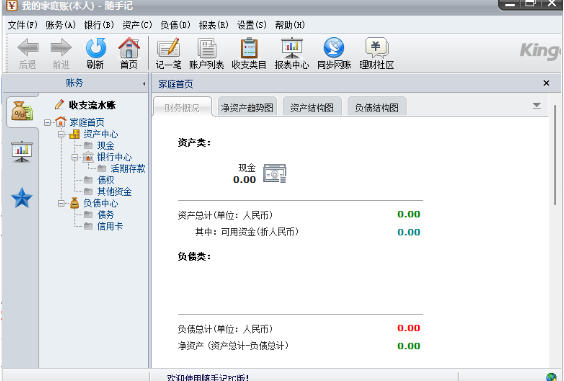564x381 pixels.
Task: Open the tab list dropdown arrow
Action: [537, 105]
